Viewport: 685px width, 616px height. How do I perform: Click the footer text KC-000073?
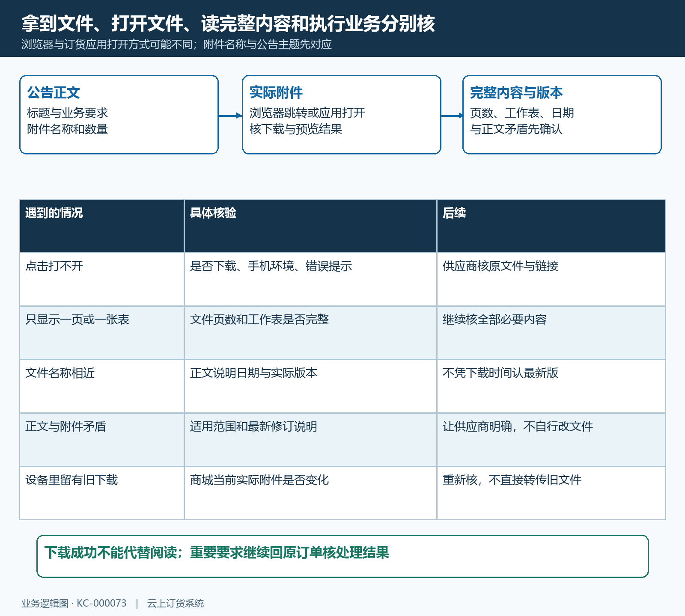click(x=101, y=603)
